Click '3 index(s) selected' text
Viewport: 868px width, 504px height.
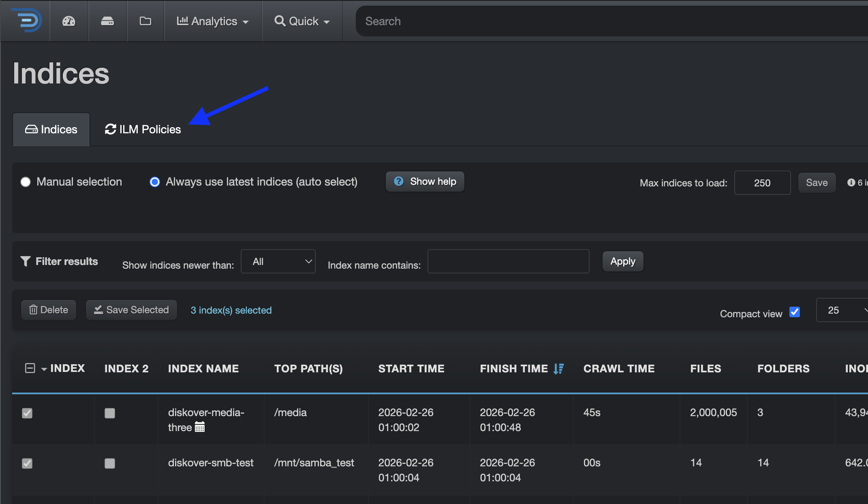click(x=231, y=310)
